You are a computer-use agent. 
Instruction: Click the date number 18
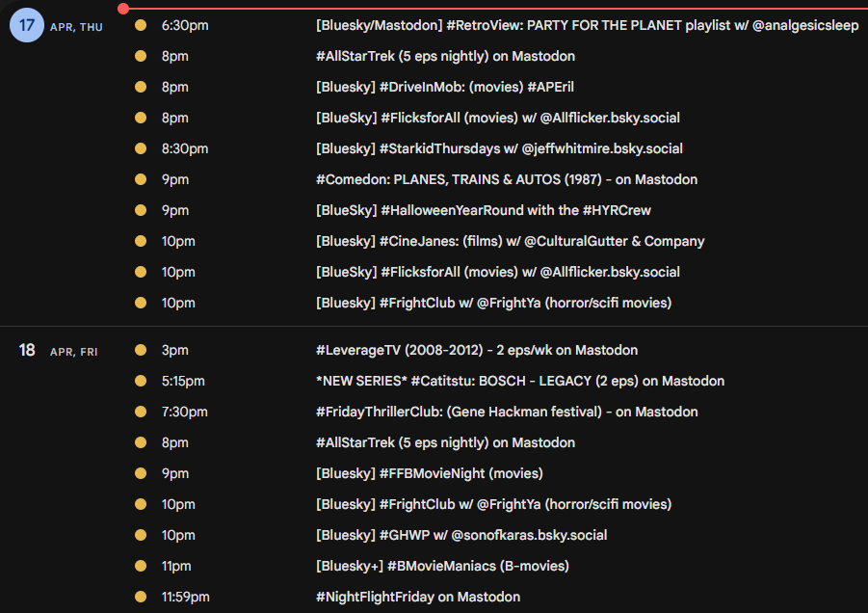pyautogui.click(x=27, y=351)
